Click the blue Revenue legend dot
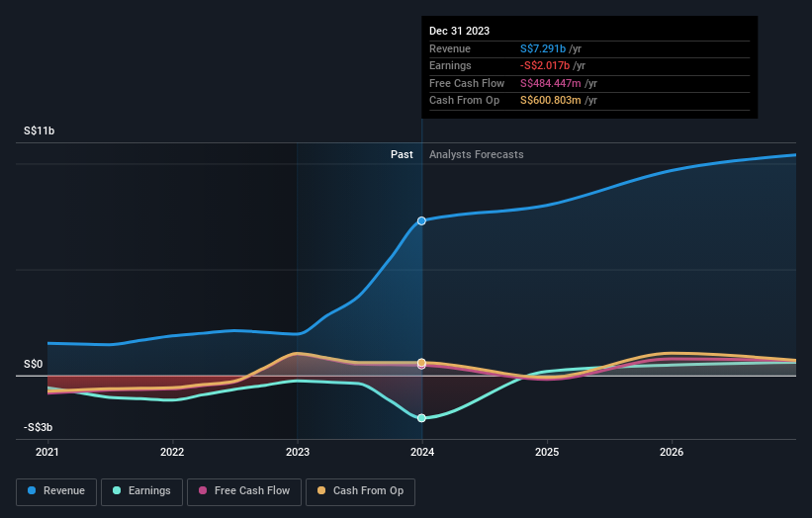This screenshot has height=518, width=812. [x=32, y=490]
